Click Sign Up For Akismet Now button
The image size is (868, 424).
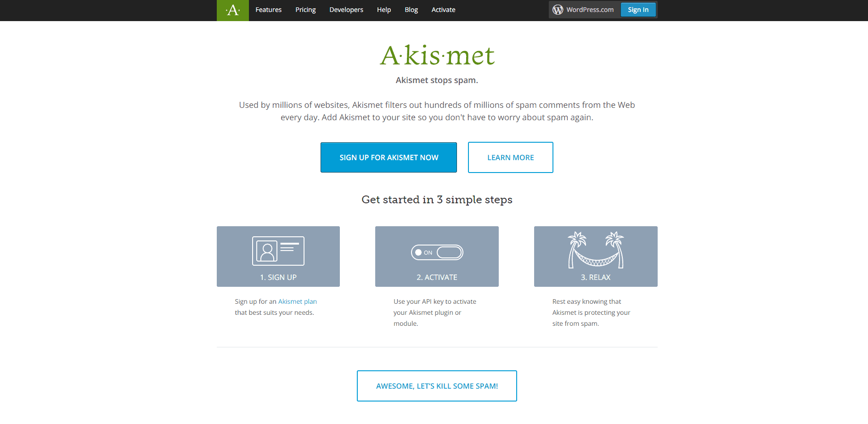(389, 157)
